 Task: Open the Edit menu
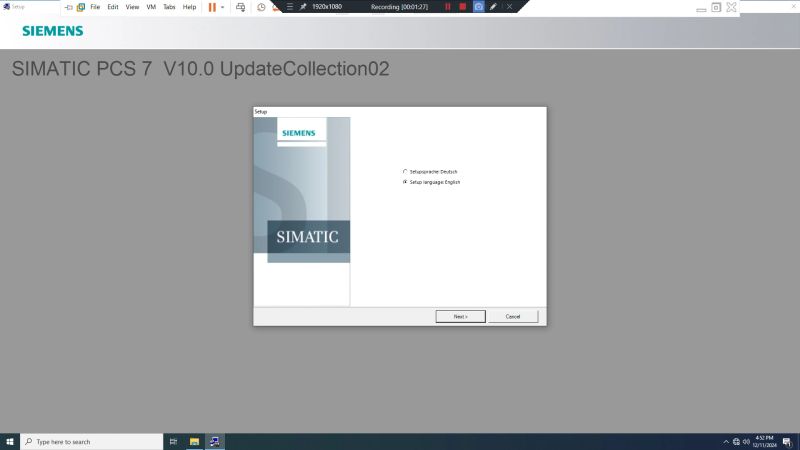(x=113, y=7)
